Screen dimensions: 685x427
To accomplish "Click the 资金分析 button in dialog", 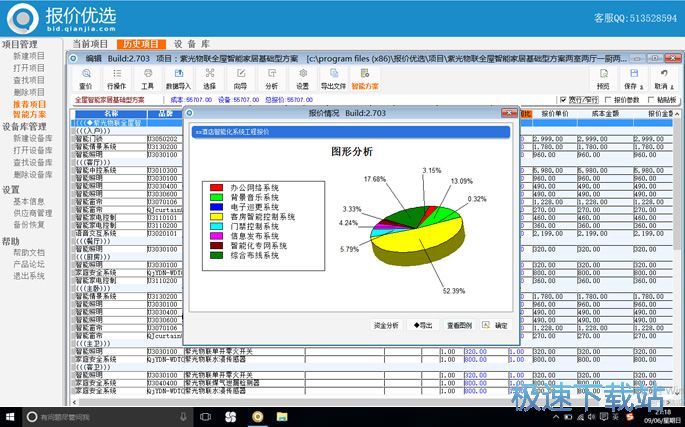I will tap(386, 325).
